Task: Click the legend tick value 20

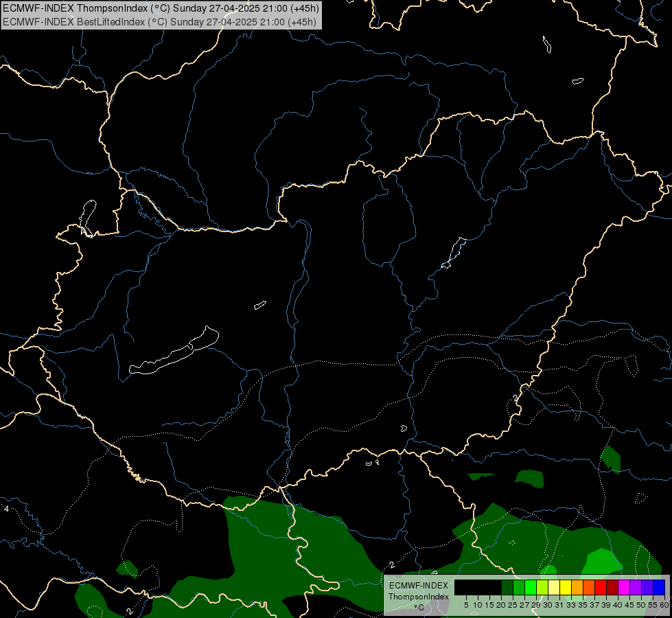Action: tap(501, 605)
